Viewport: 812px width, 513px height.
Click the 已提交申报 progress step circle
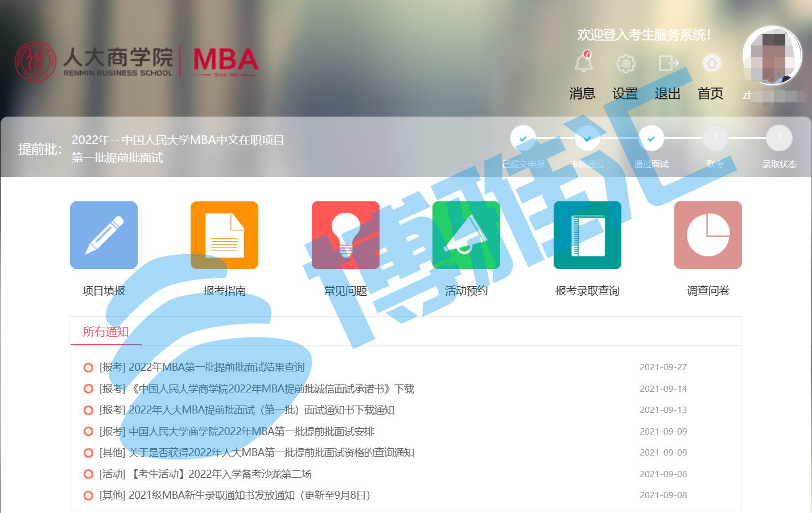(523, 138)
